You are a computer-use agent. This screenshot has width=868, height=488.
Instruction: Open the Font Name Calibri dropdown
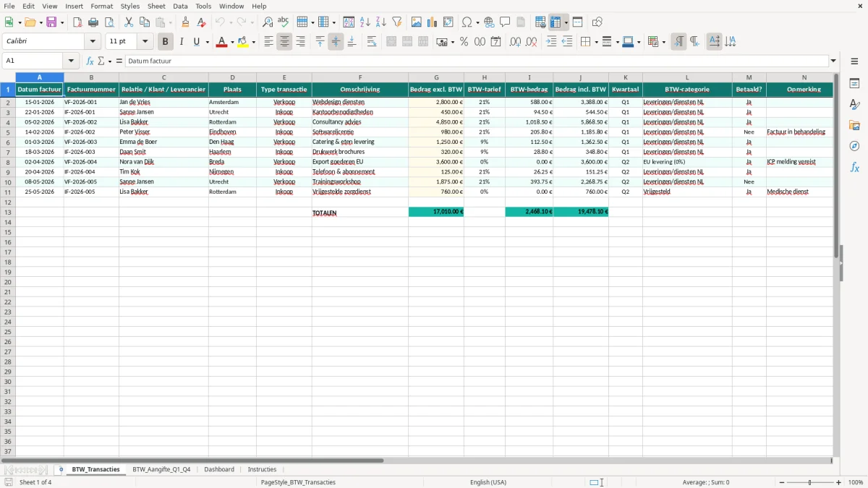click(93, 42)
